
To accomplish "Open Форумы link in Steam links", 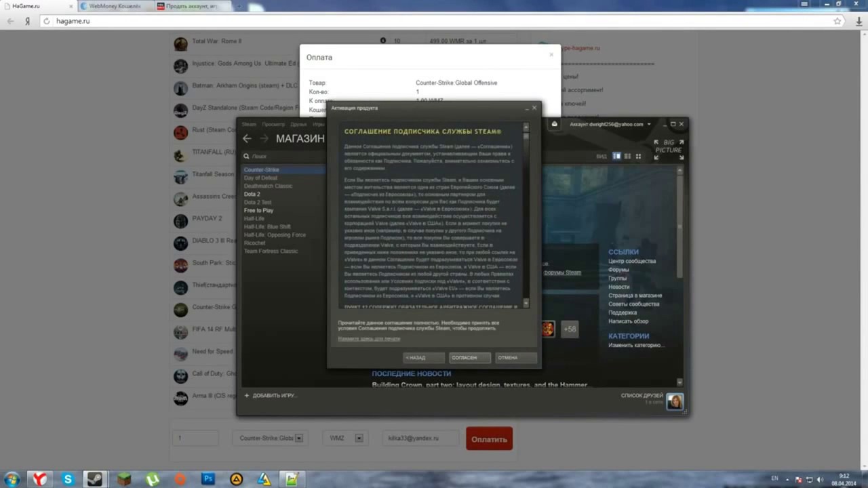I will [618, 270].
